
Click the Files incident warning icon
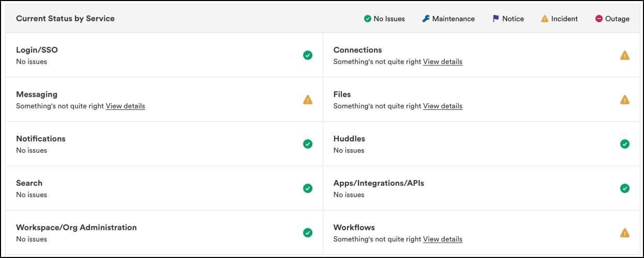[x=625, y=100]
